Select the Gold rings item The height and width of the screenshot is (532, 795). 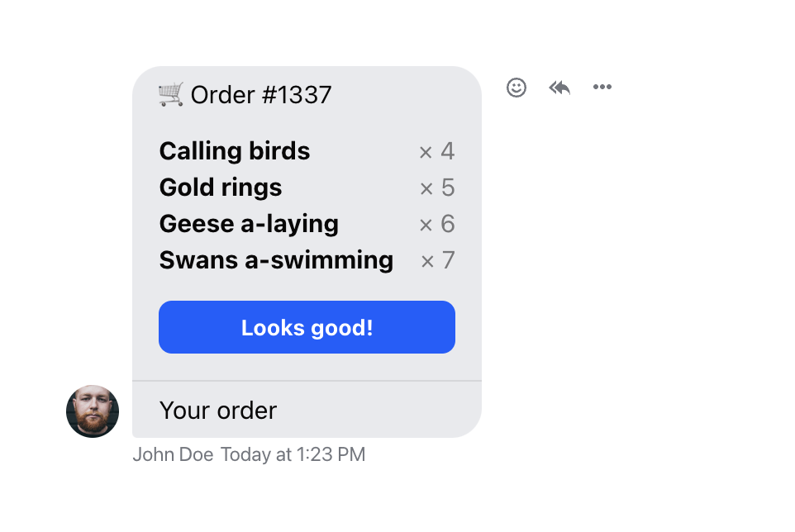point(221,188)
